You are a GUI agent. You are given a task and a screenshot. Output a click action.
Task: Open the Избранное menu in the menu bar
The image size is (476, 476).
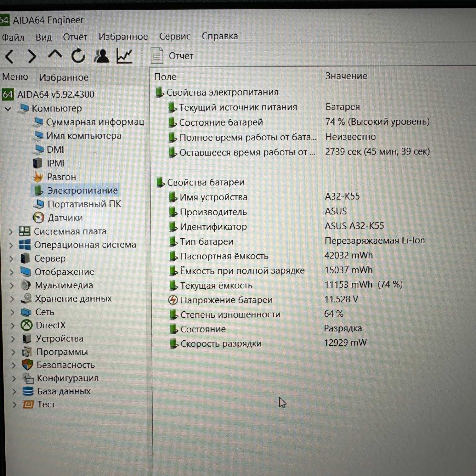pyautogui.click(x=123, y=37)
